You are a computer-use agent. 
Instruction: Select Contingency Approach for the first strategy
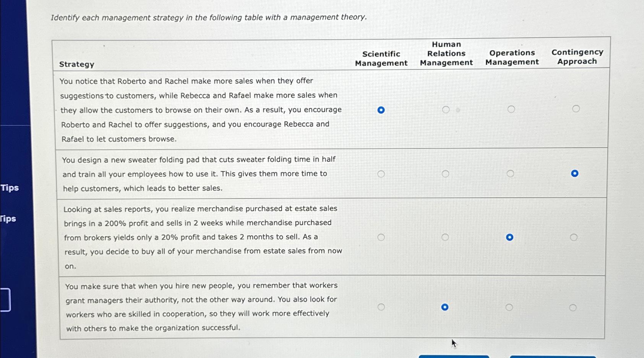click(577, 109)
